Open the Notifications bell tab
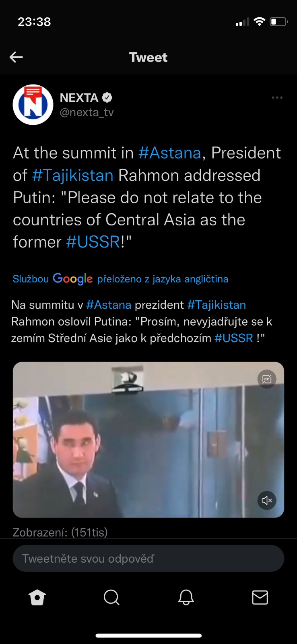Screen dimensions: 297x644 tap(186, 597)
